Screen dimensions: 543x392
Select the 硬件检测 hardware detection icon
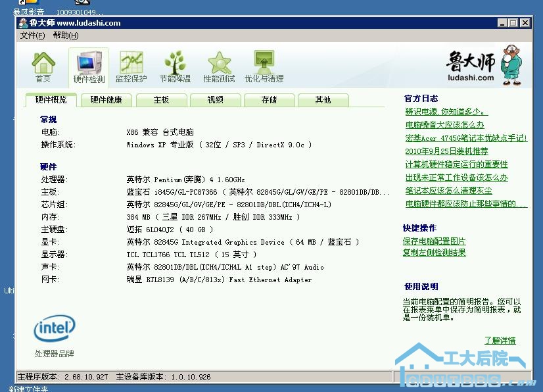(89, 67)
